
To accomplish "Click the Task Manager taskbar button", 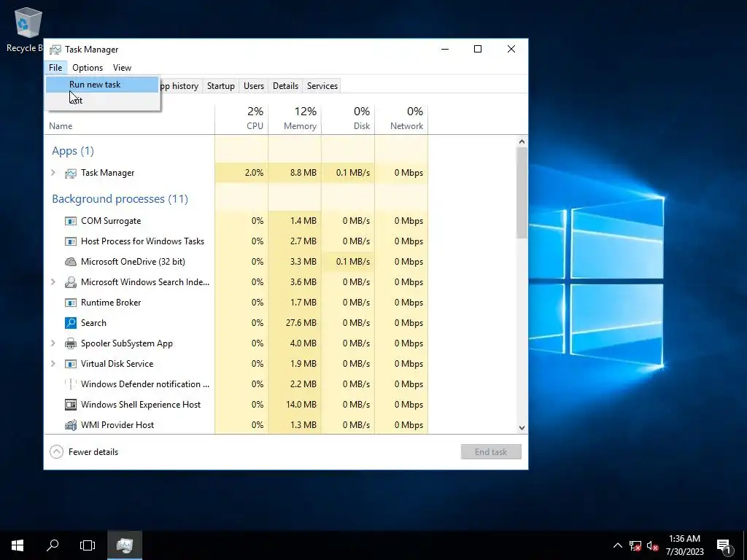I will (x=124, y=545).
